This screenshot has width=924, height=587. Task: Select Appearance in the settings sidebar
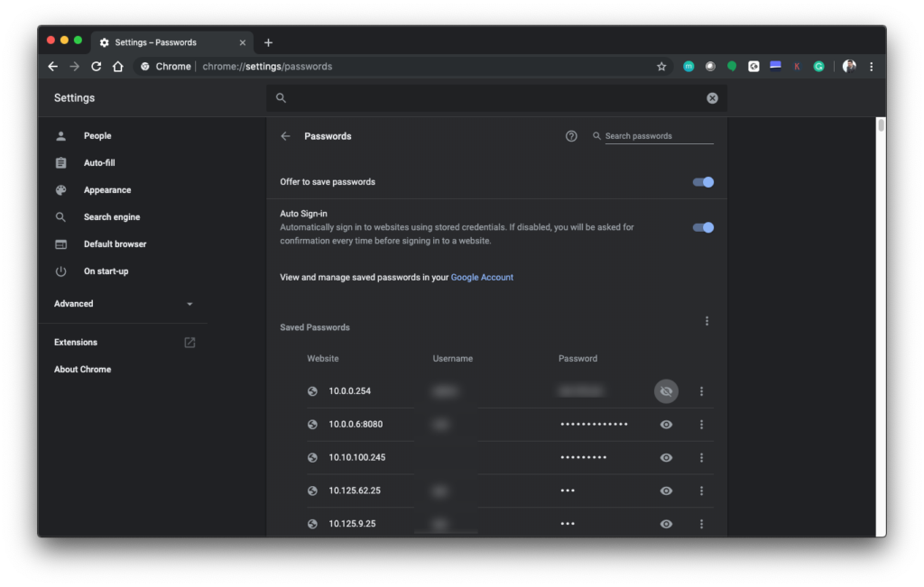point(107,190)
